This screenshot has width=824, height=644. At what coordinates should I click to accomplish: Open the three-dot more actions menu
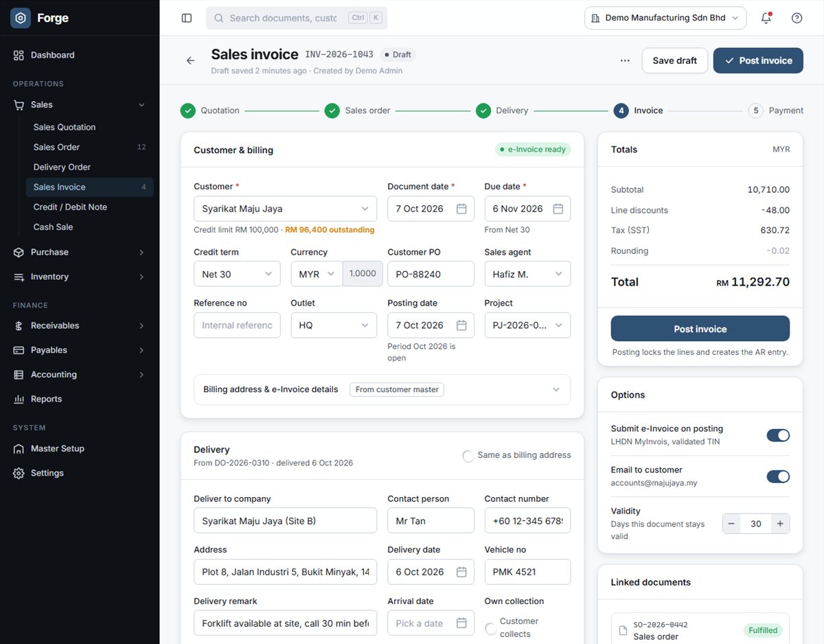(x=625, y=60)
